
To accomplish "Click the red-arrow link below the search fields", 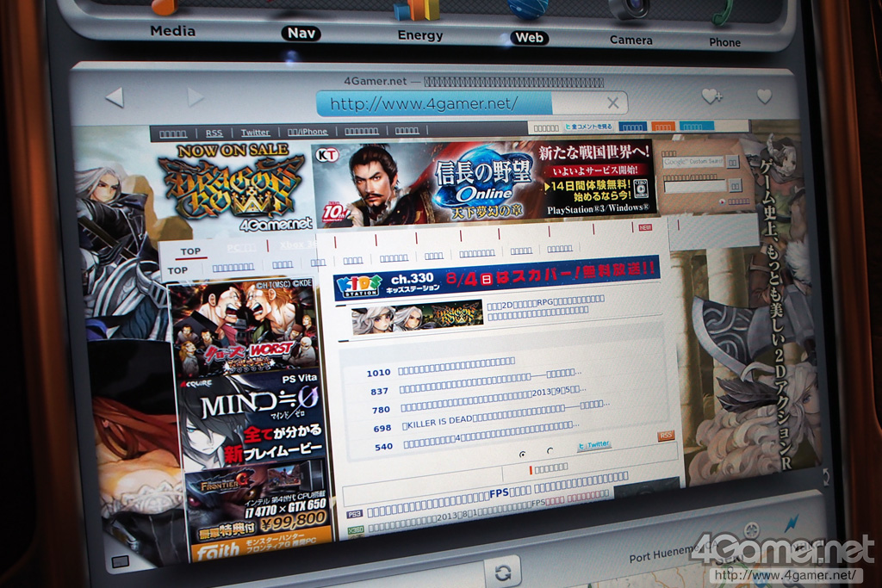I will tap(736, 201).
